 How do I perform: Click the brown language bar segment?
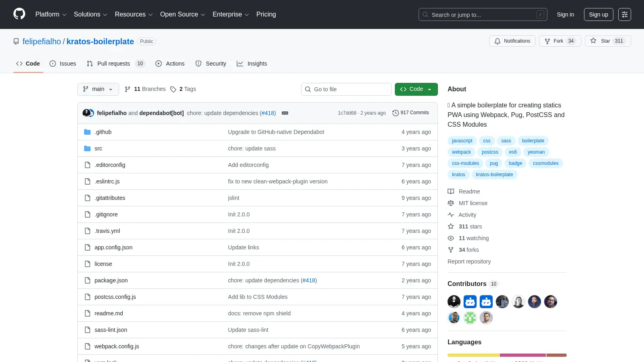coord(557,355)
